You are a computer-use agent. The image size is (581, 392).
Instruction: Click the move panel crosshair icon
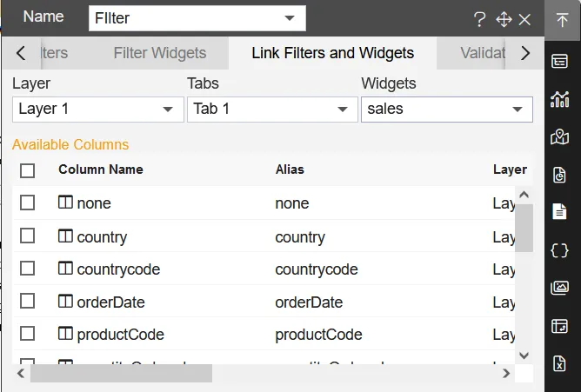[x=503, y=19]
